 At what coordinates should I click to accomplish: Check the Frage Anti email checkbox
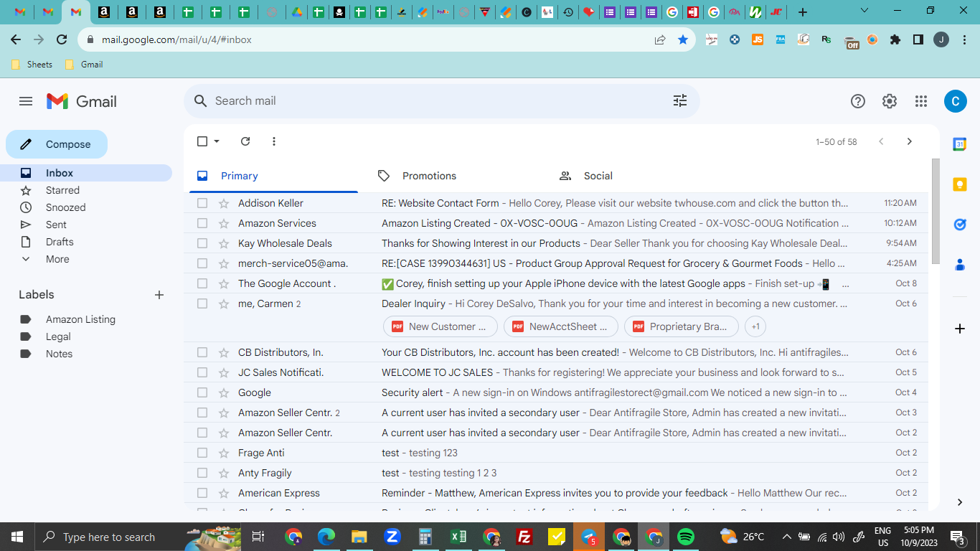202,453
